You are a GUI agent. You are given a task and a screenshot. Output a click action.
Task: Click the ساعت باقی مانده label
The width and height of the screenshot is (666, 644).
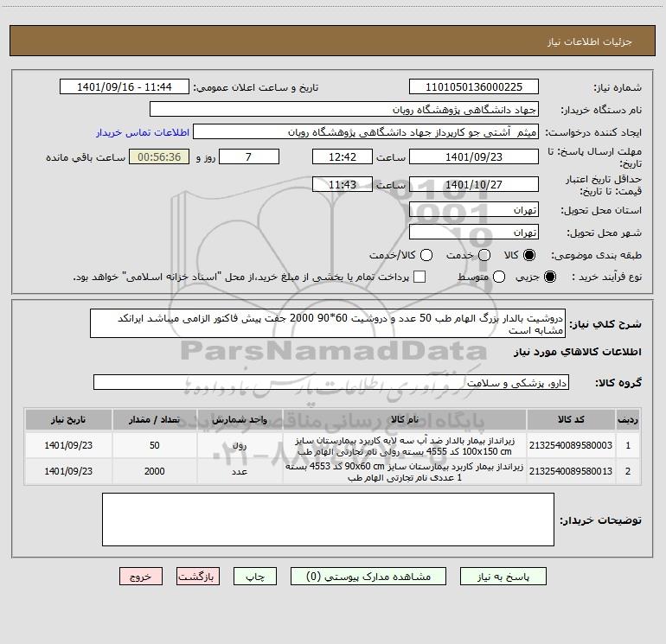coord(86,157)
